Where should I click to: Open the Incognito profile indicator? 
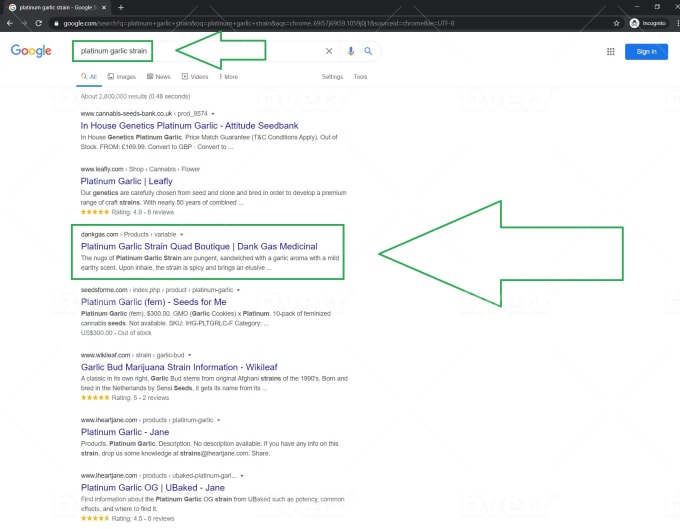[x=647, y=23]
